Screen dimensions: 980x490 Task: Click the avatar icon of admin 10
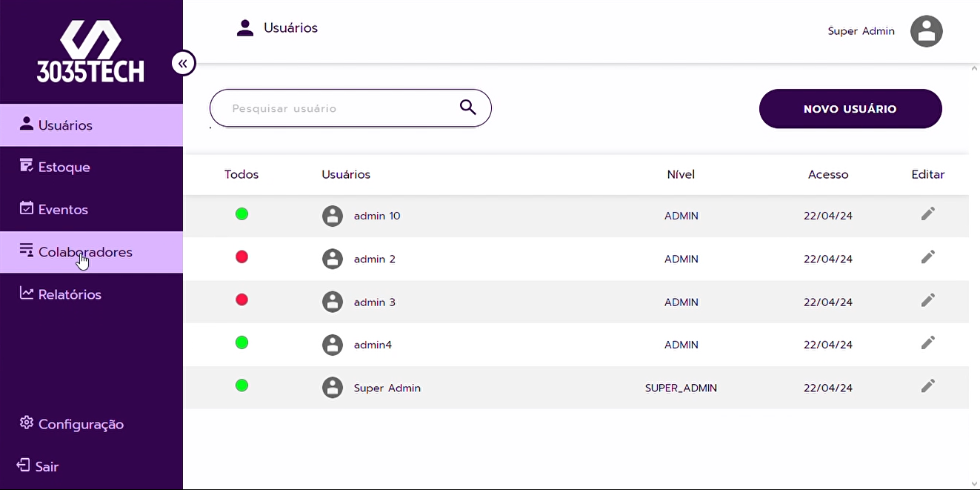coord(333,216)
